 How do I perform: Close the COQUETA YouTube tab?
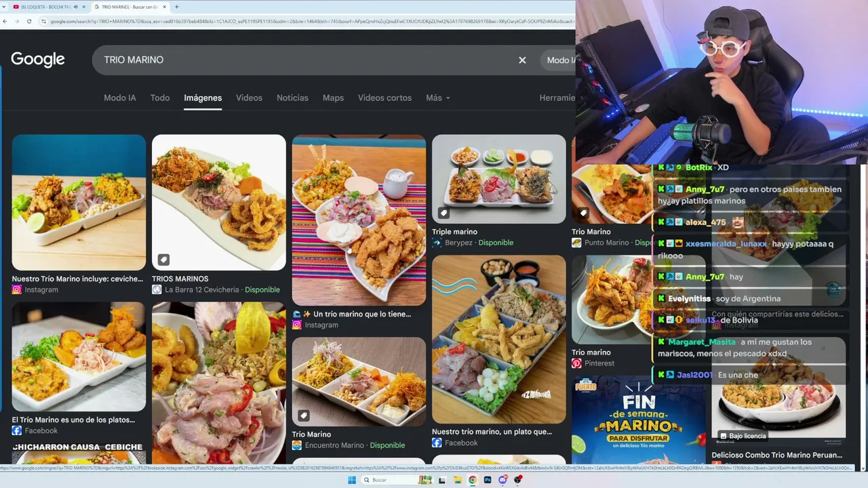[83, 7]
